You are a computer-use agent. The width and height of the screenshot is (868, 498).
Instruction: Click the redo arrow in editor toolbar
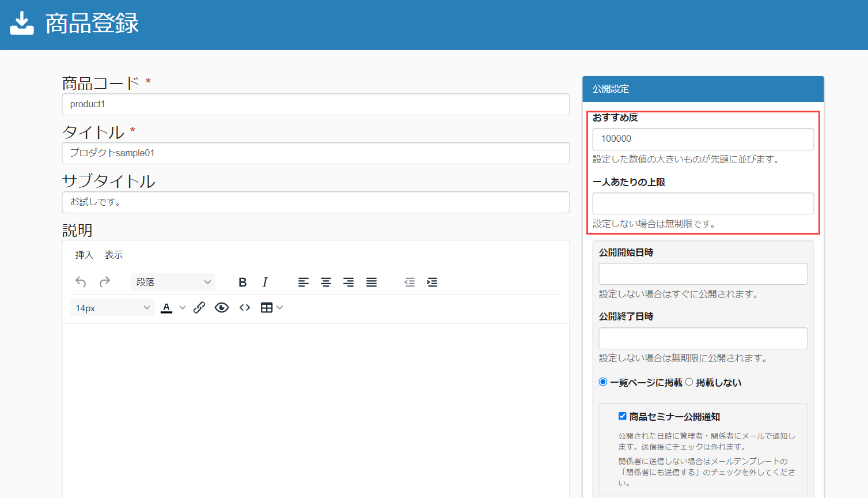click(x=105, y=282)
